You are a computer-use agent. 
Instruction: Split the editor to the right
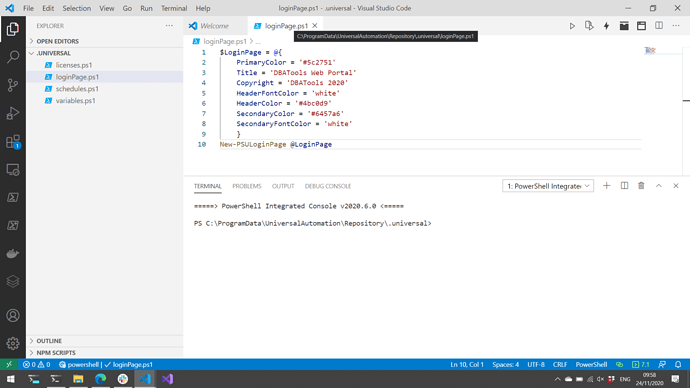[659, 26]
